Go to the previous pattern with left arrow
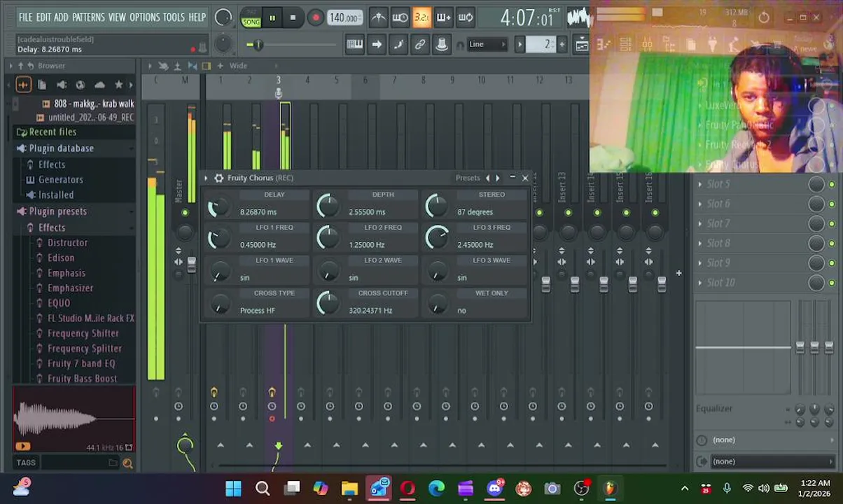This screenshot has width=843, height=504. point(520,45)
